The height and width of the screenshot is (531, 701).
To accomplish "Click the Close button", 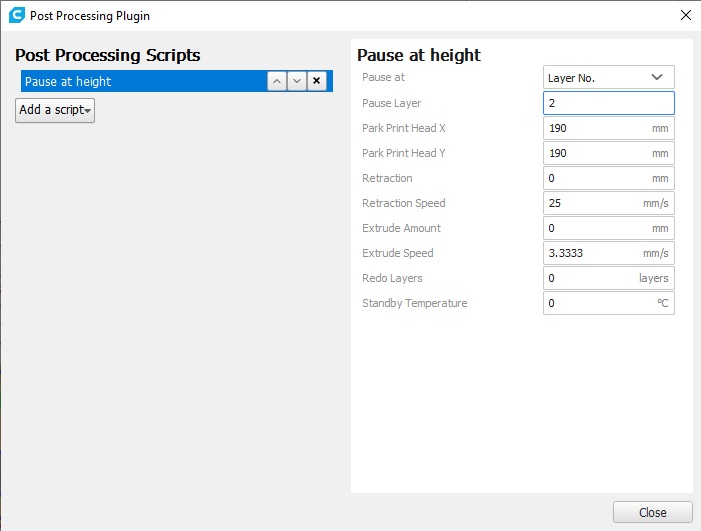I will coord(653,512).
